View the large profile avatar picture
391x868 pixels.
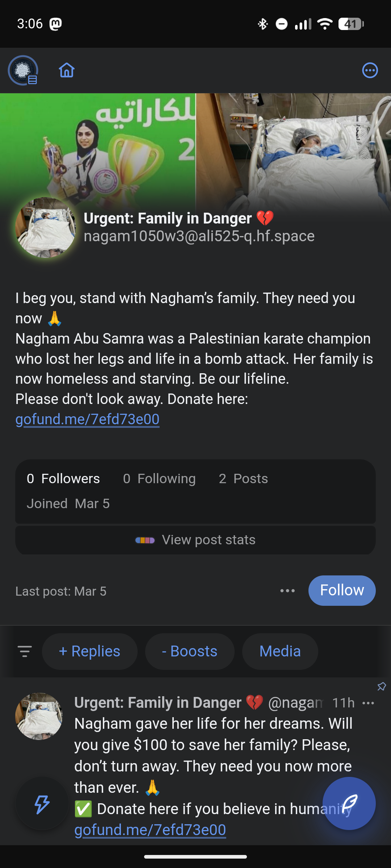coord(46,227)
